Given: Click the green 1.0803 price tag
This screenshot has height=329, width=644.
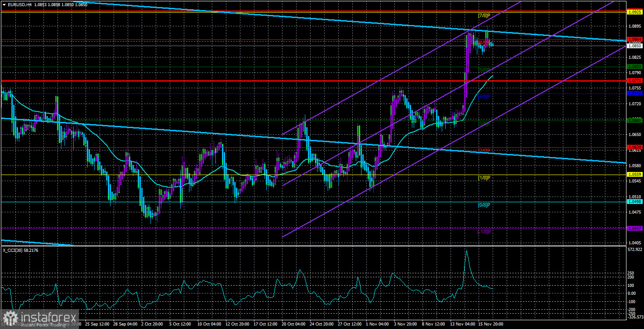Looking at the screenshot, I should click(635, 66).
